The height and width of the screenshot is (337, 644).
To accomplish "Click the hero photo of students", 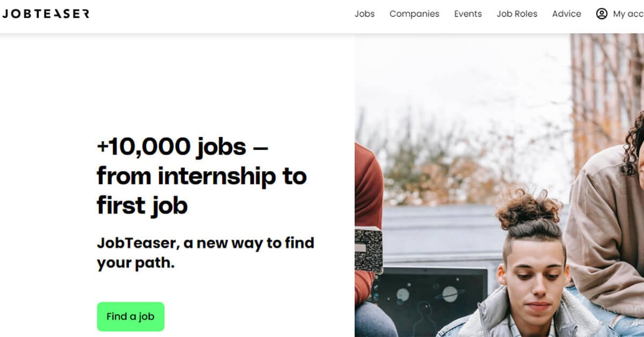I will click(499, 185).
